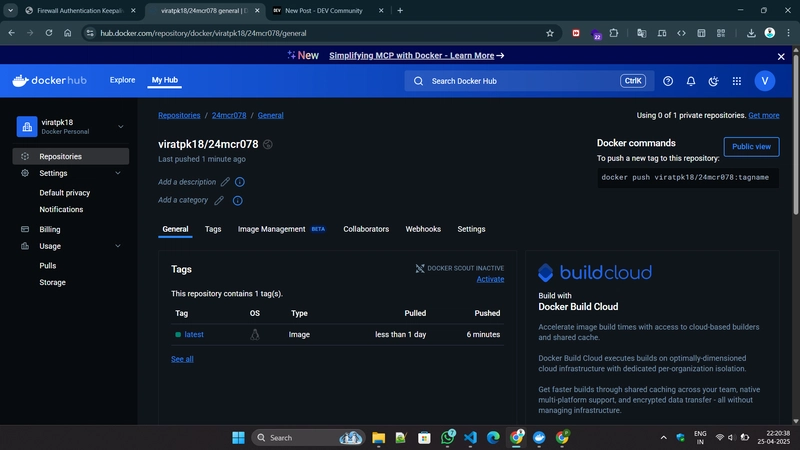Open the V user avatar menu
Viewport: 800px width, 450px height.
(765, 81)
